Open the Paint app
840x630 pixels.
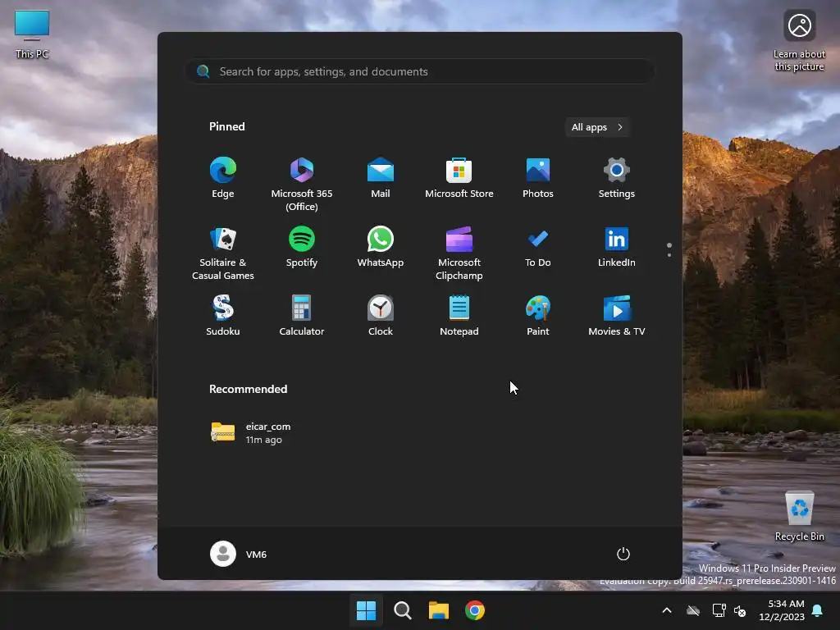point(538,316)
